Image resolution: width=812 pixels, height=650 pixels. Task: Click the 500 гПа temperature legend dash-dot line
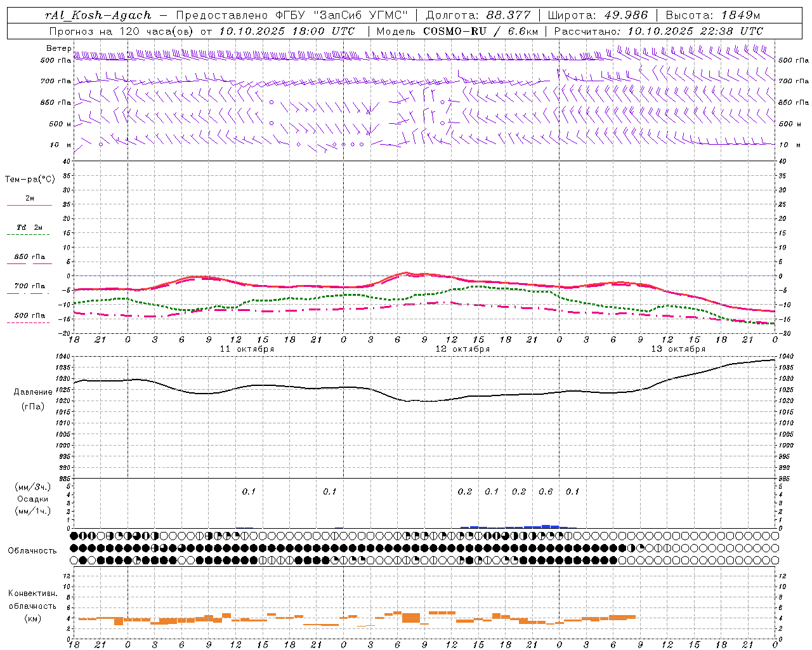[x=28, y=322]
